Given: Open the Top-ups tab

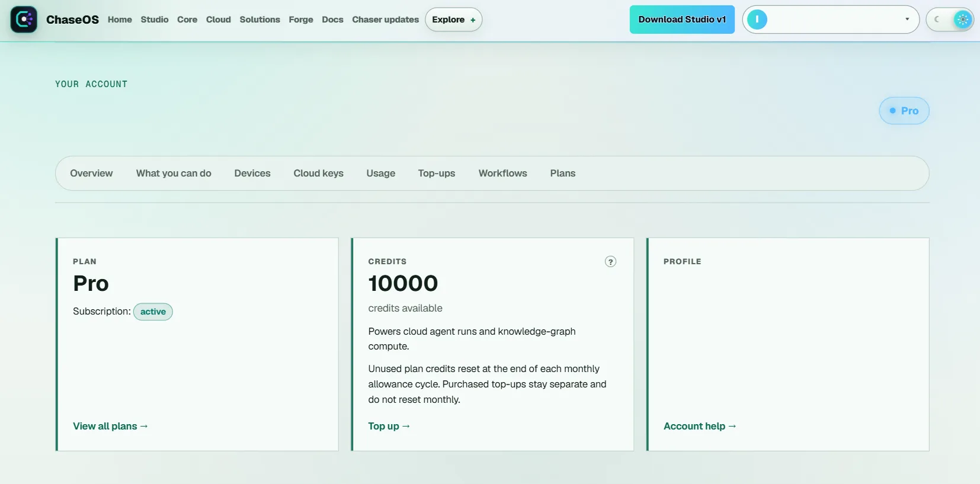Looking at the screenshot, I should (437, 174).
